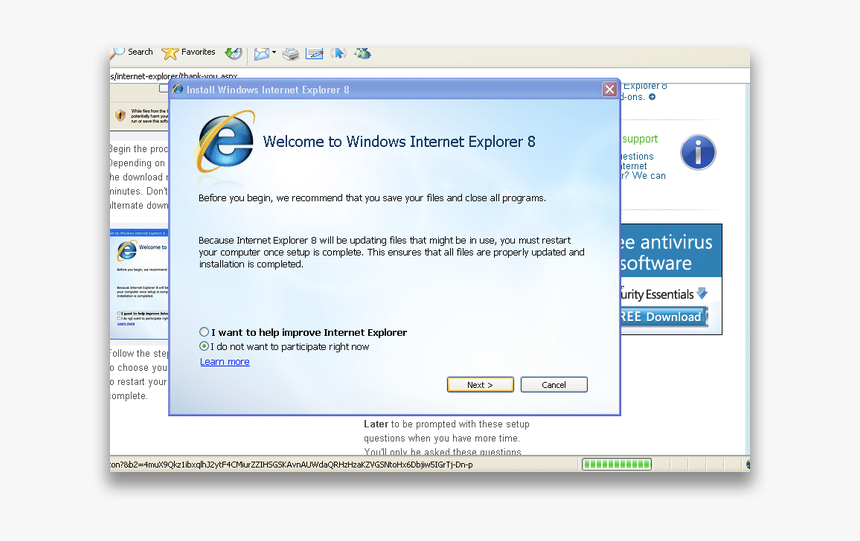Click the Mail envelope icon in the toolbar

click(x=262, y=53)
